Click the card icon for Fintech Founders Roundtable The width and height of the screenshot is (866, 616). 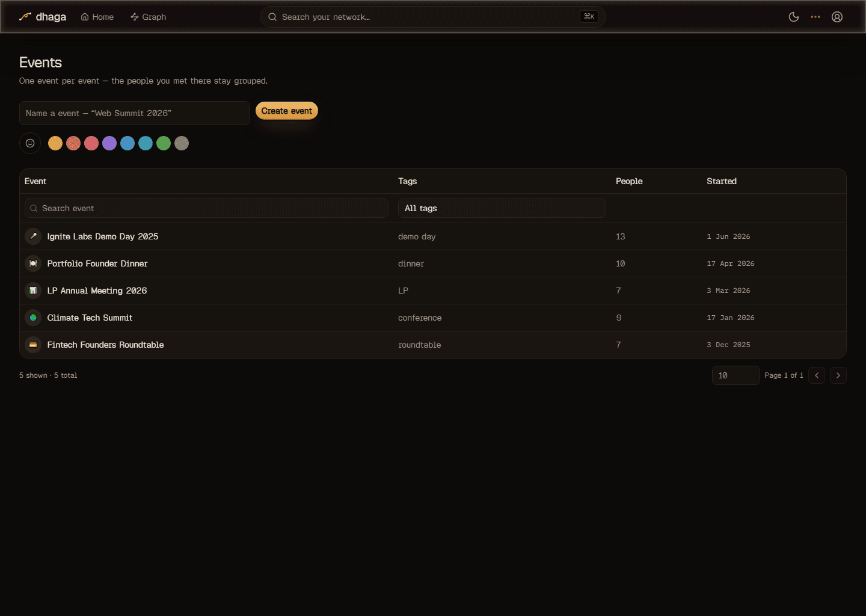33,345
